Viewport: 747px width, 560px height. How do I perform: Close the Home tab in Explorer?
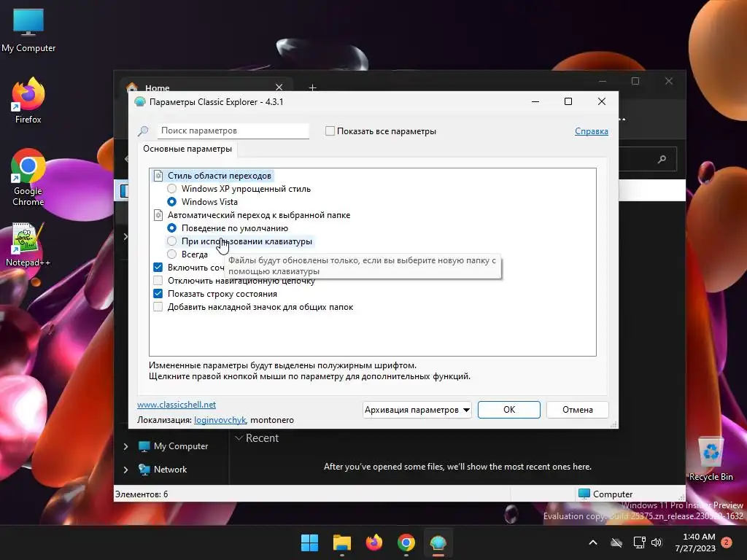tap(279, 87)
